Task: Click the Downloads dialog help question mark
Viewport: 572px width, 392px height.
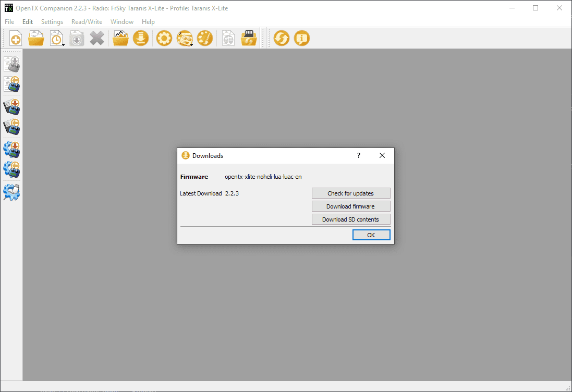Action: [x=359, y=156]
